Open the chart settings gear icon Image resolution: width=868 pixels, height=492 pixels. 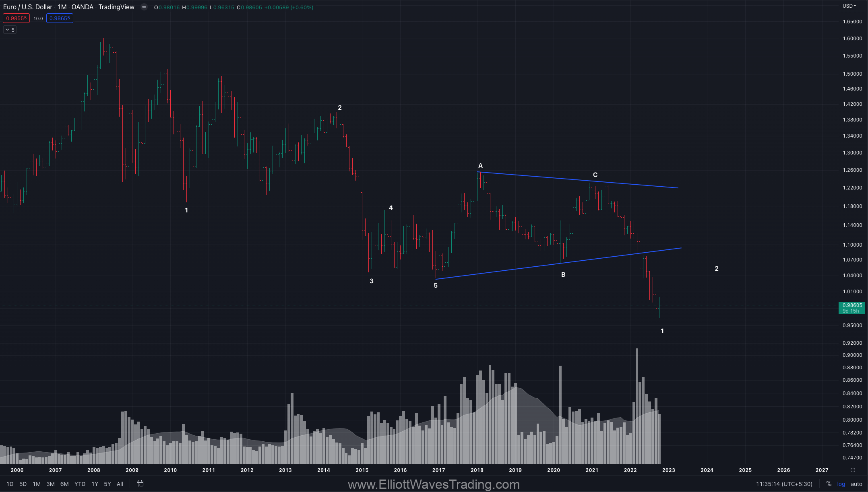[853, 470]
